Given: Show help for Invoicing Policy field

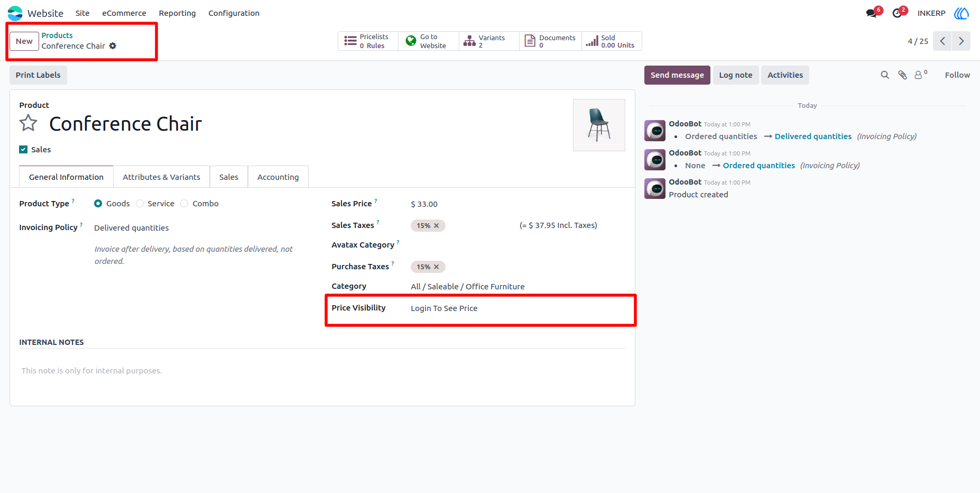Looking at the screenshot, I should (81, 225).
